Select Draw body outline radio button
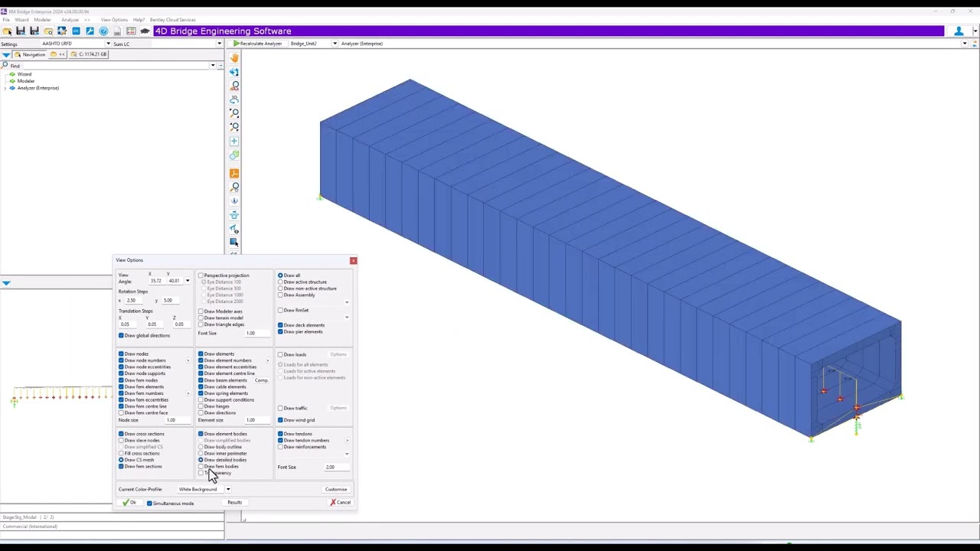Viewport: 980px width, 551px height. (201, 447)
